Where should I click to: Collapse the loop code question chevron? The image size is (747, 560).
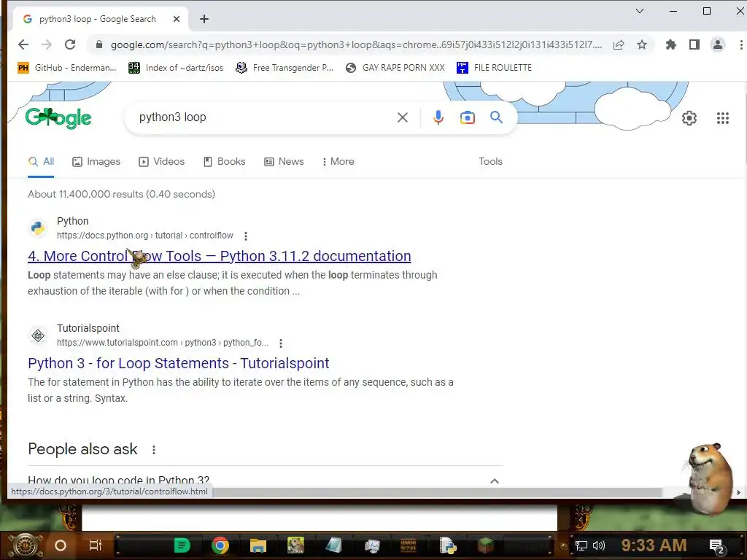495,481
